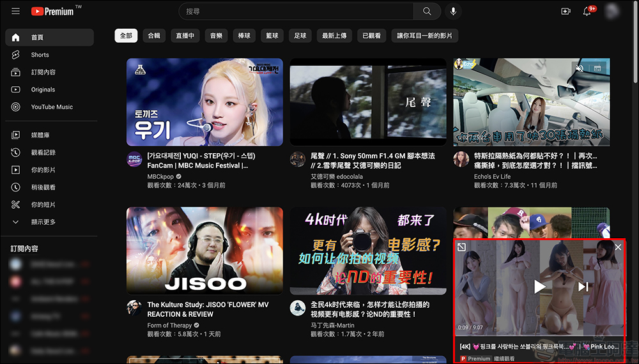The width and height of the screenshot is (639, 364).
Task: Open the hamburger guide menu
Action: (x=15, y=11)
